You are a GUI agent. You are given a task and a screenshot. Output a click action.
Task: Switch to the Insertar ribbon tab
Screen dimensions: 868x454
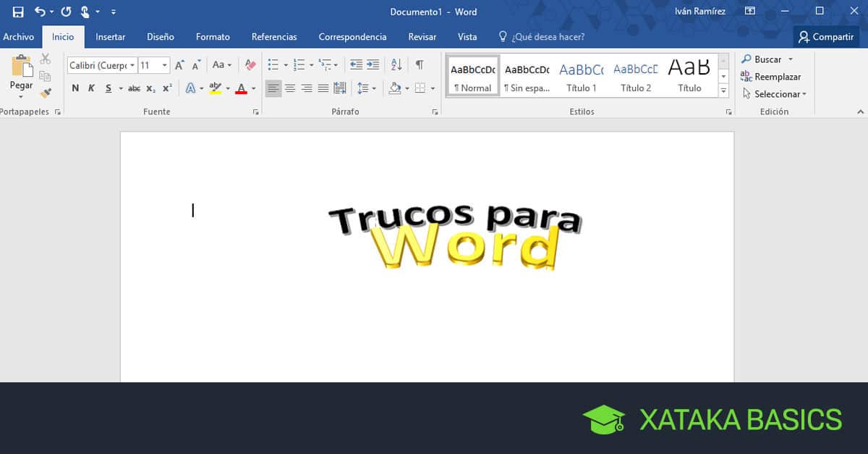tap(110, 36)
